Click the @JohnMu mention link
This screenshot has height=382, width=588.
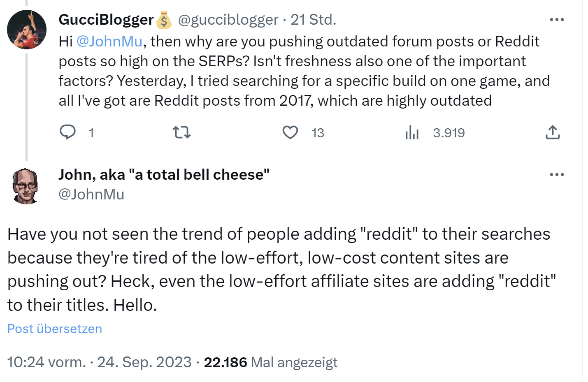[x=109, y=42]
